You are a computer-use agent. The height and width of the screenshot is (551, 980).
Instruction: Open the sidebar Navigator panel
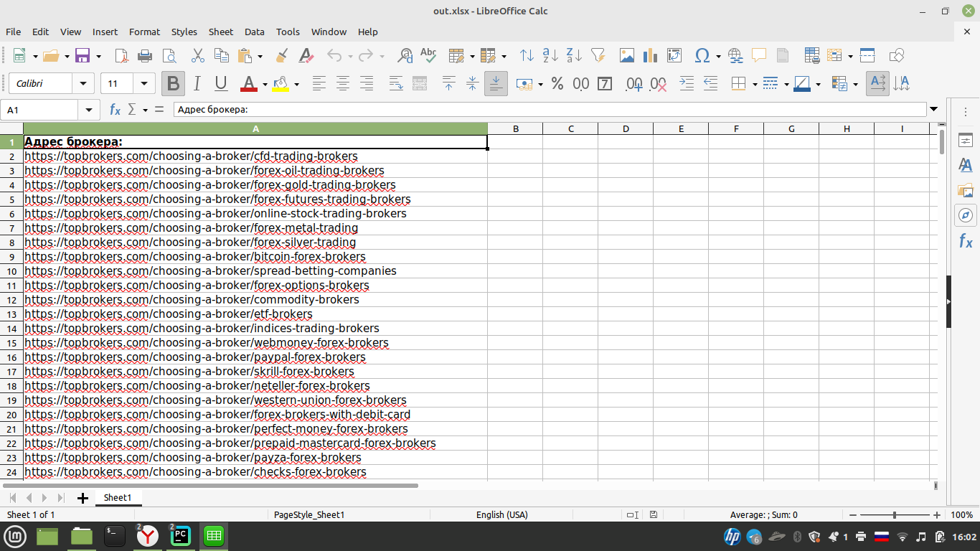(x=966, y=215)
